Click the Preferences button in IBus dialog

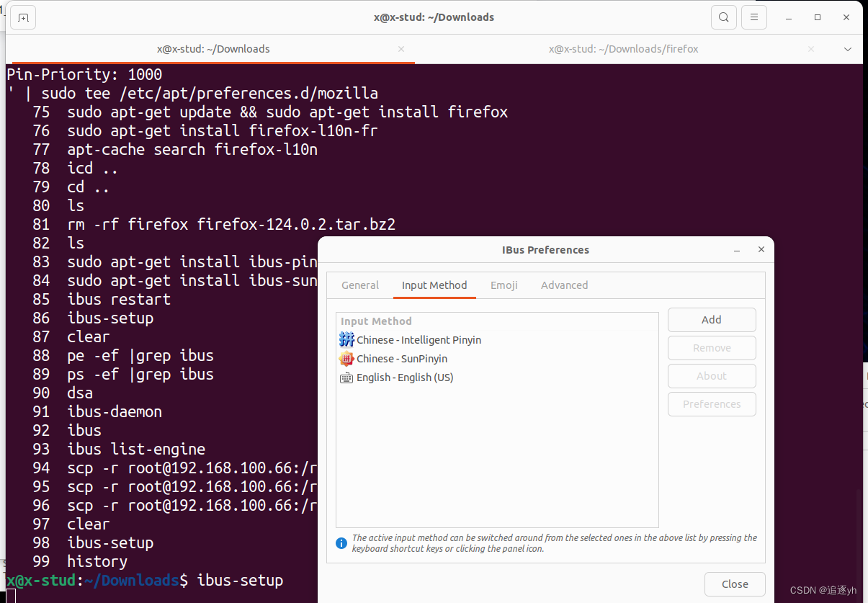coord(711,403)
